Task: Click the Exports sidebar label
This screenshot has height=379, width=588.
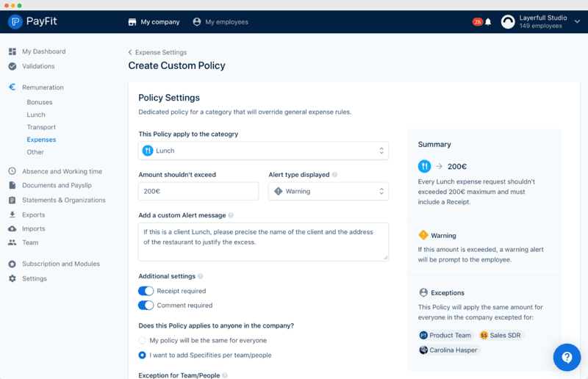Action: pyautogui.click(x=33, y=214)
